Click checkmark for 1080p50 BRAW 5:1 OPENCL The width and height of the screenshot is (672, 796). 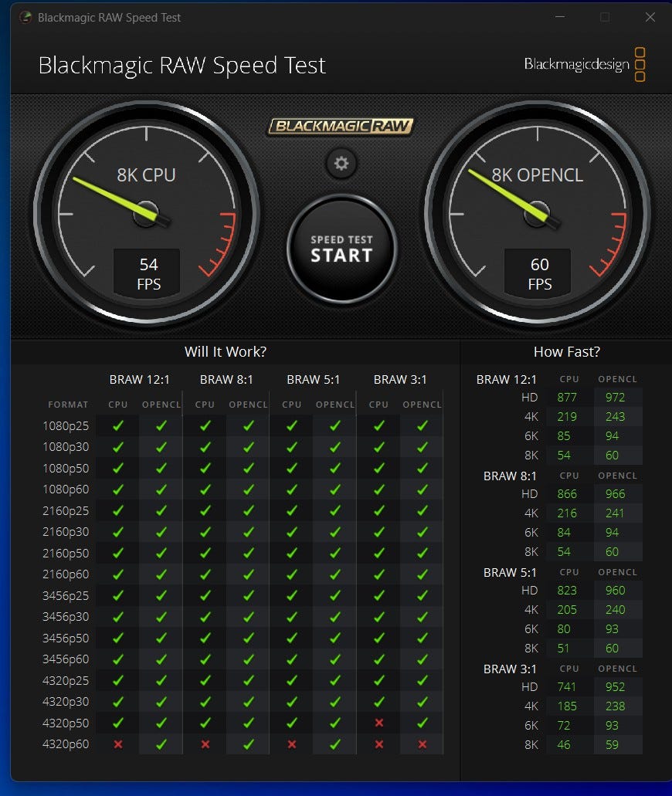[x=335, y=468]
